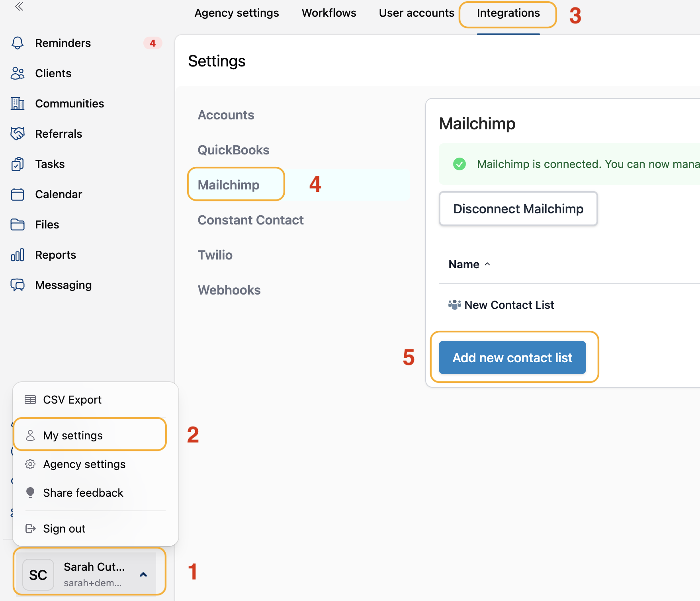Select Constant Contact in the integrations list

(x=250, y=220)
